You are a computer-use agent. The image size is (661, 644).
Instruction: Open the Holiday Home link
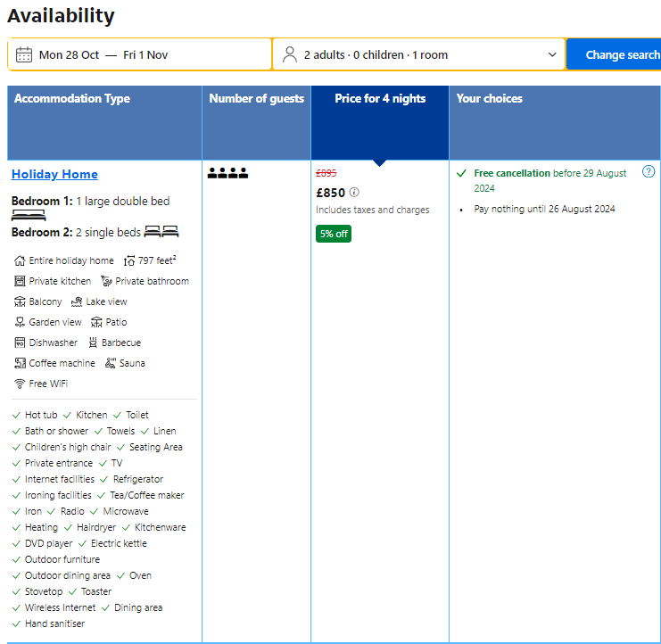pos(54,174)
